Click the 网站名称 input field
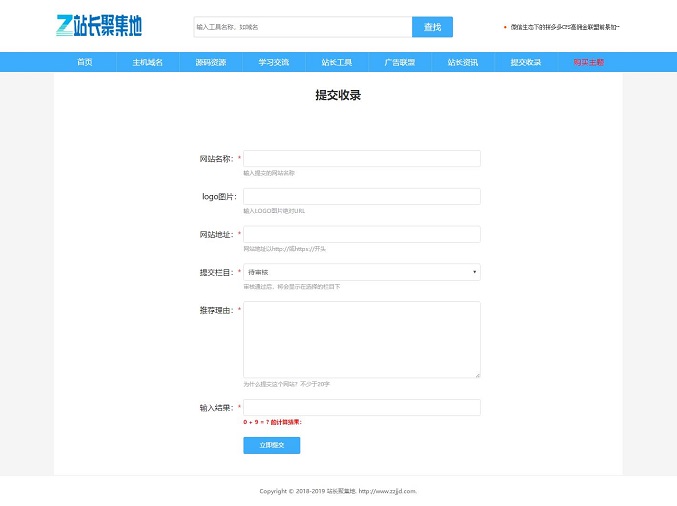This screenshot has height=506, width=677. pyautogui.click(x=361, y=159)
